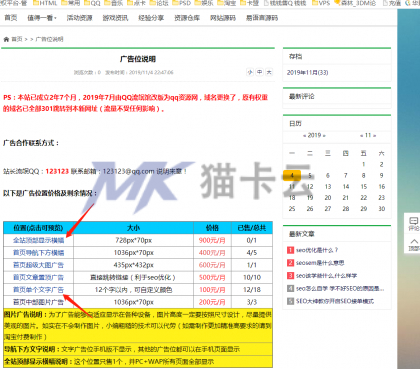Set font size to large (大)
The width and height of the screenshot is (420, 369).
(269, 72)
